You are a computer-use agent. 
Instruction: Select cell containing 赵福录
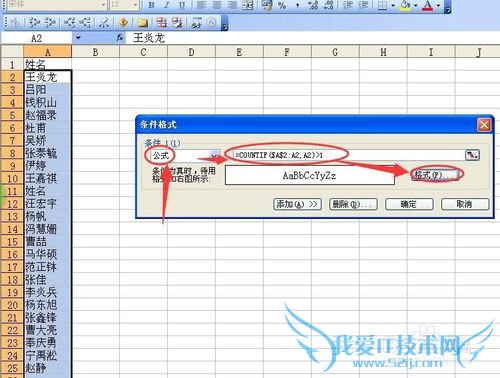[47, 115]
